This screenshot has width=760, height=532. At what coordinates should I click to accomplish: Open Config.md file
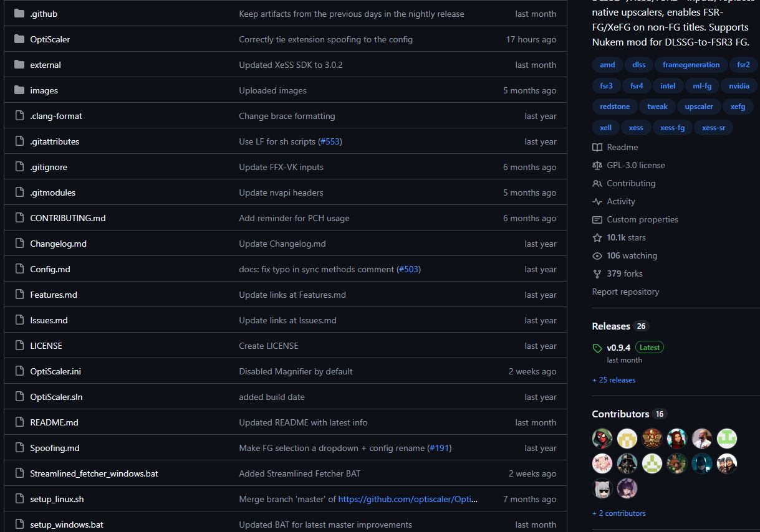click(50, 269)
